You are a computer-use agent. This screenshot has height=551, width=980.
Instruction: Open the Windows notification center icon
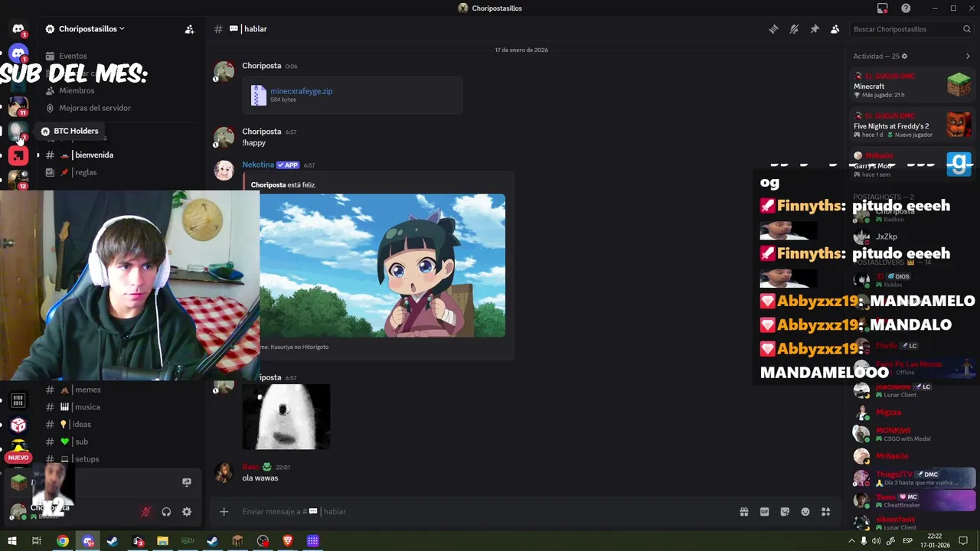(963, 541)
